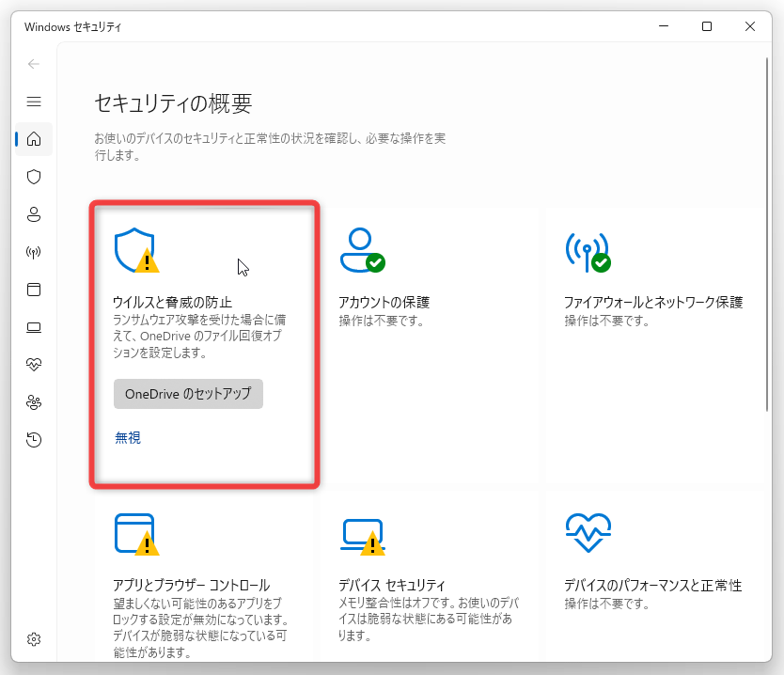Open Device performance heart sidebar icon
Viewport: 784px width, 675px height.
(34, 365)
